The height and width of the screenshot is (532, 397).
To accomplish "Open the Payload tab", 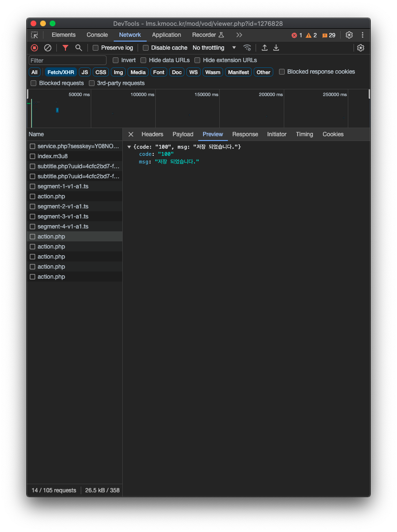I will pos(183,134).
